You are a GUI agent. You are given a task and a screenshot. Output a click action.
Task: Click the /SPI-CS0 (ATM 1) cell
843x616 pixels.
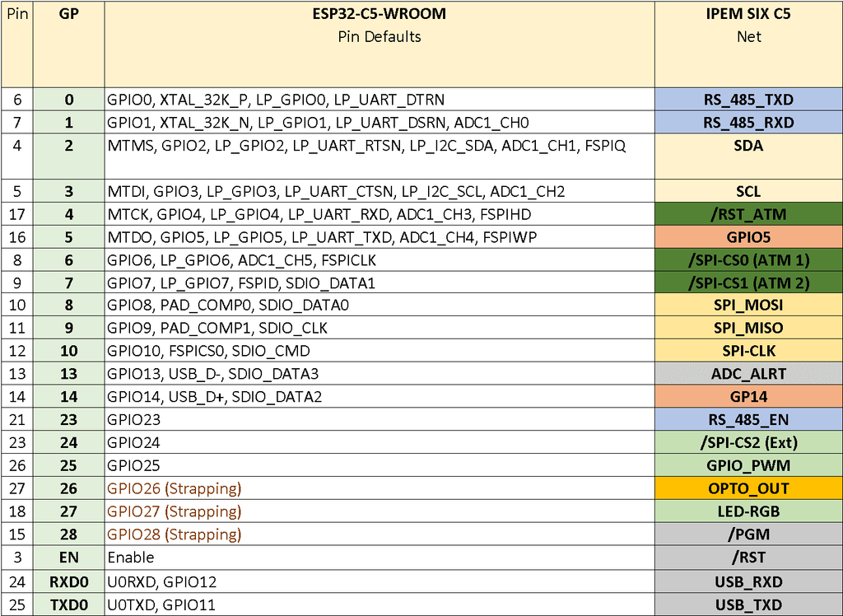[748, 260]
